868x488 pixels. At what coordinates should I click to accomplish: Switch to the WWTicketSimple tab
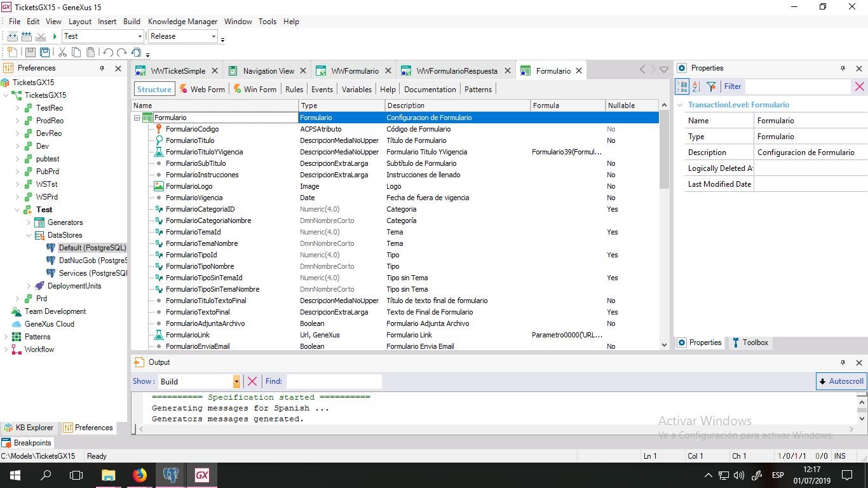click(x=178, y=71)
